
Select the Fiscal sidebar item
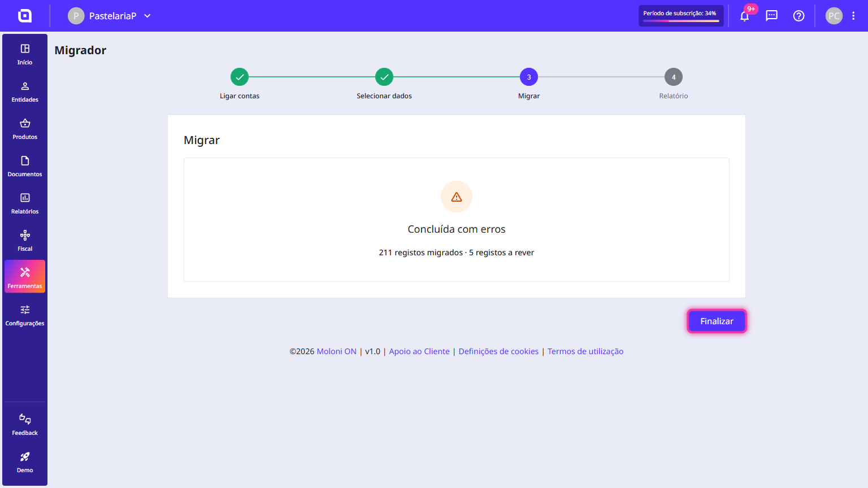(25, 241)
